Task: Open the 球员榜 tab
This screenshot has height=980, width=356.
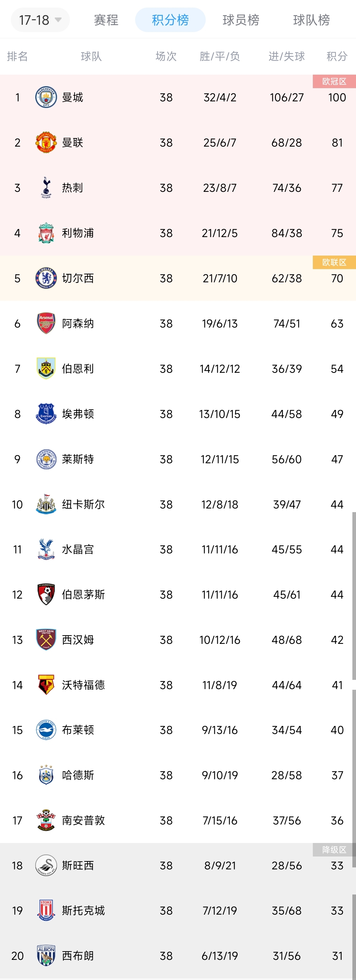Action: (241, 20)
